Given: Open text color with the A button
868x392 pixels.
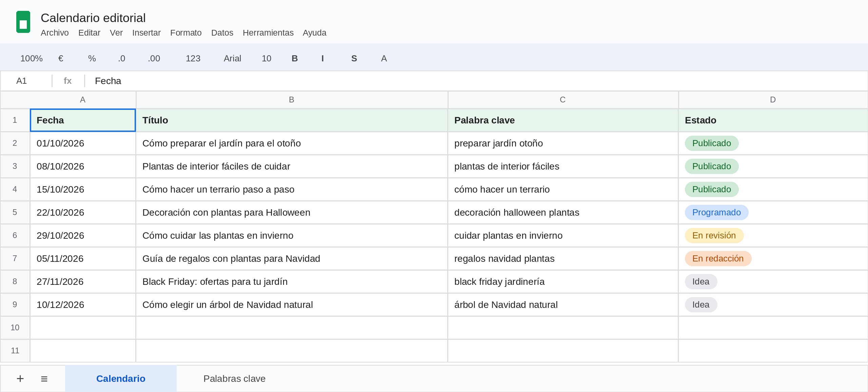Looking at the screenshot, I should tap(384, 58).
